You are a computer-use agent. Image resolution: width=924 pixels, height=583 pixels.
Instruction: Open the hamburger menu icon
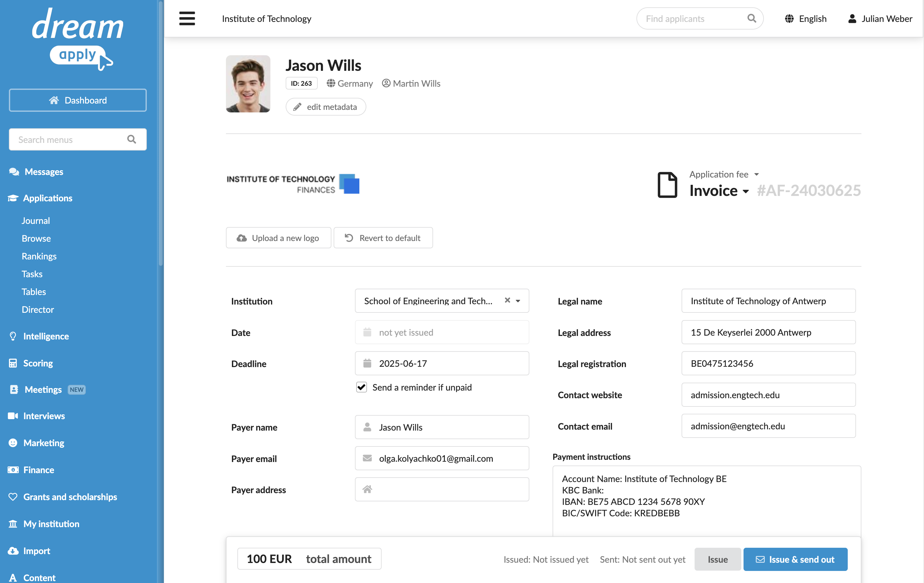[187, 18]
